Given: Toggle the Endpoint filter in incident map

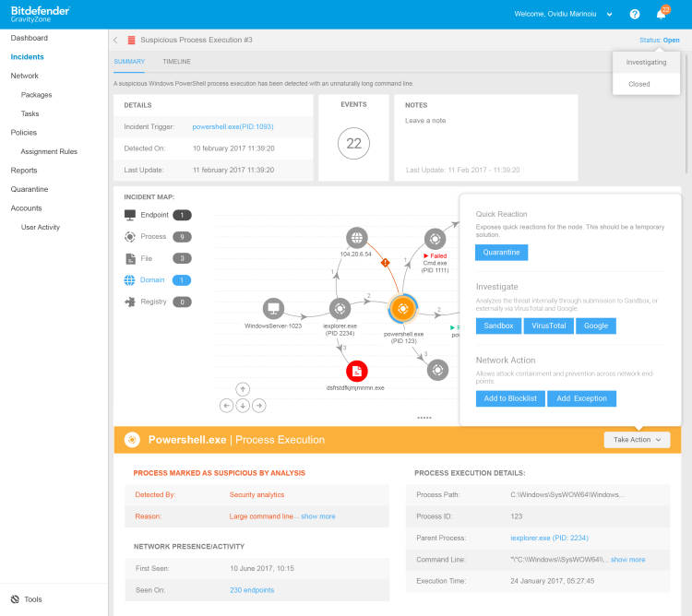Looking at the screenshot, I should 154,215.
